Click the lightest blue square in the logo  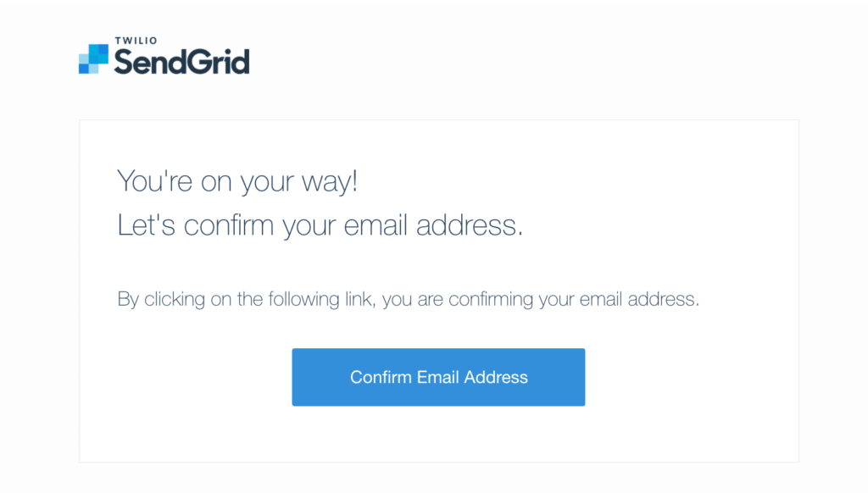coord(84,58)
